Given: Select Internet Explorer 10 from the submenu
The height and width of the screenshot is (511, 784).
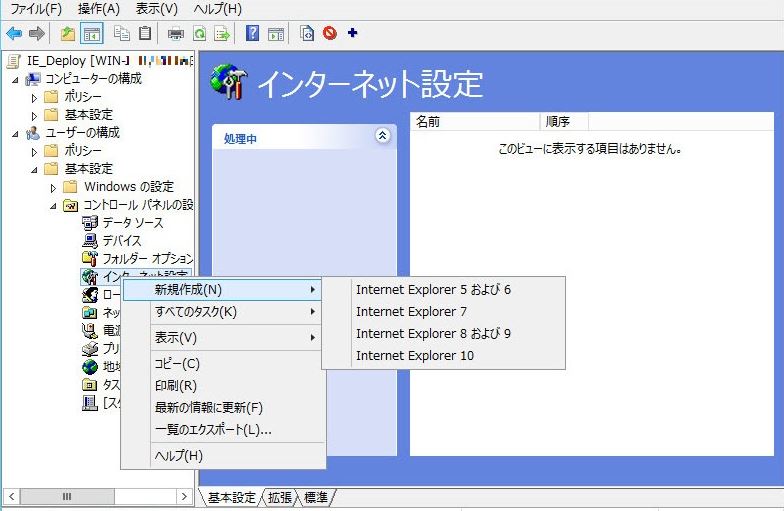Looking at the screenshot, I should click(414, 356).
